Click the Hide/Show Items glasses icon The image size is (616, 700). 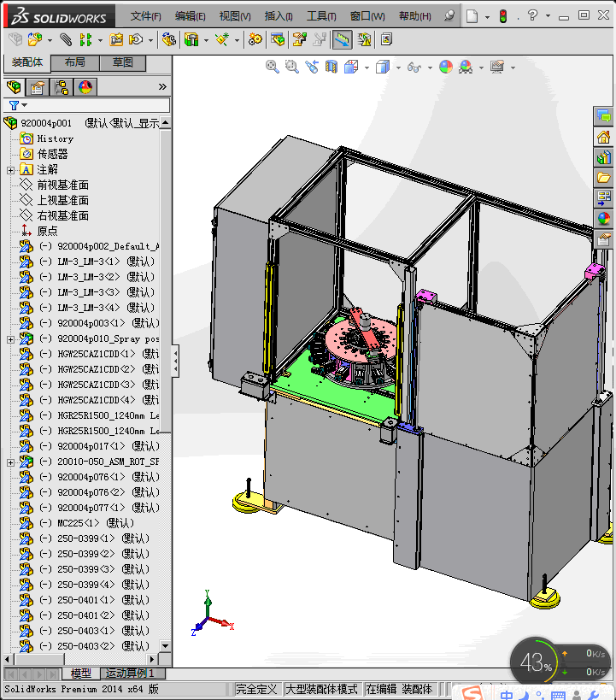coord(414,68)
